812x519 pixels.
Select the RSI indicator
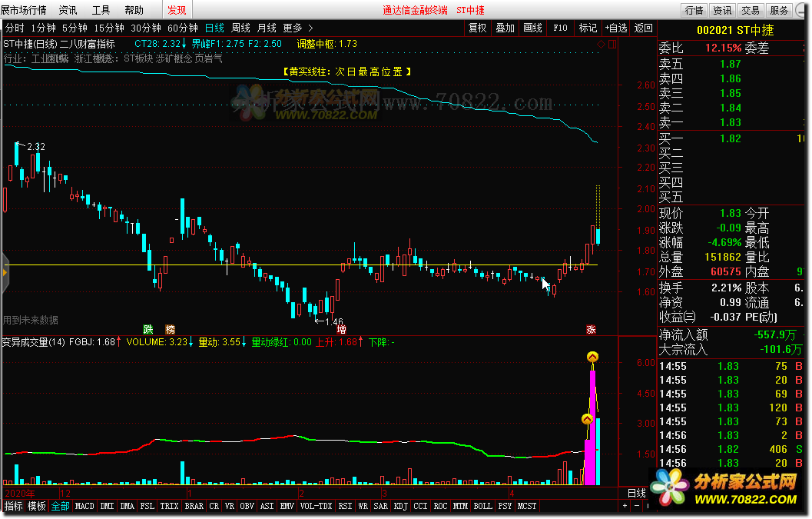[346, 506]
